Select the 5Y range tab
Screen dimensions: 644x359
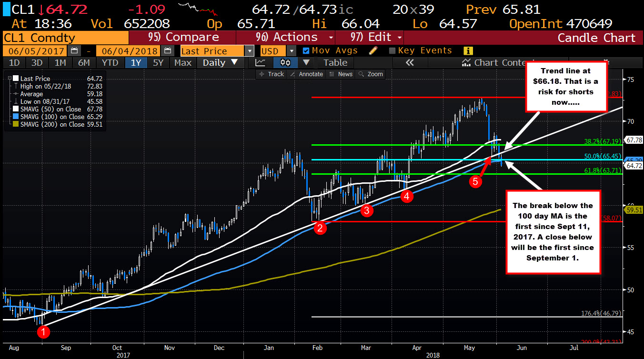click(x=158, y=62)
